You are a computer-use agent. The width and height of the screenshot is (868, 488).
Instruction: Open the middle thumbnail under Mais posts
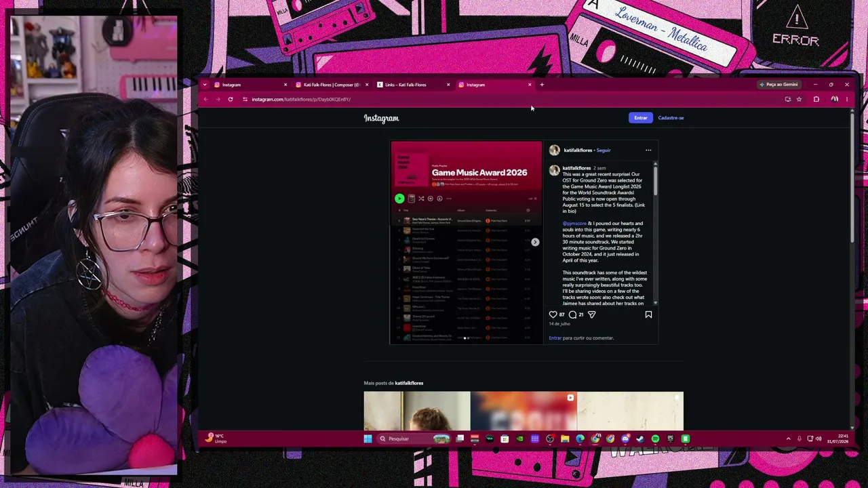tap(524, 411)
